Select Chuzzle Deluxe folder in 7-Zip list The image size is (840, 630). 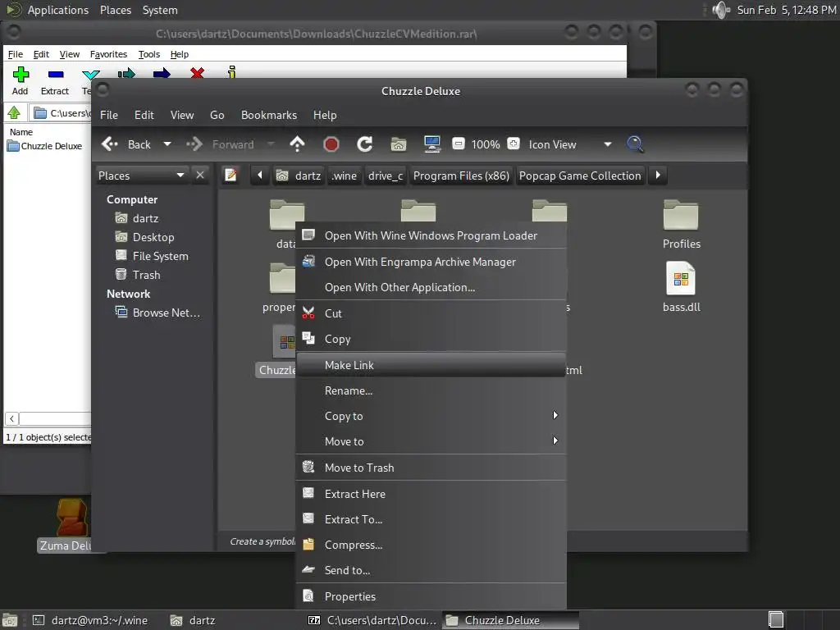45,146
